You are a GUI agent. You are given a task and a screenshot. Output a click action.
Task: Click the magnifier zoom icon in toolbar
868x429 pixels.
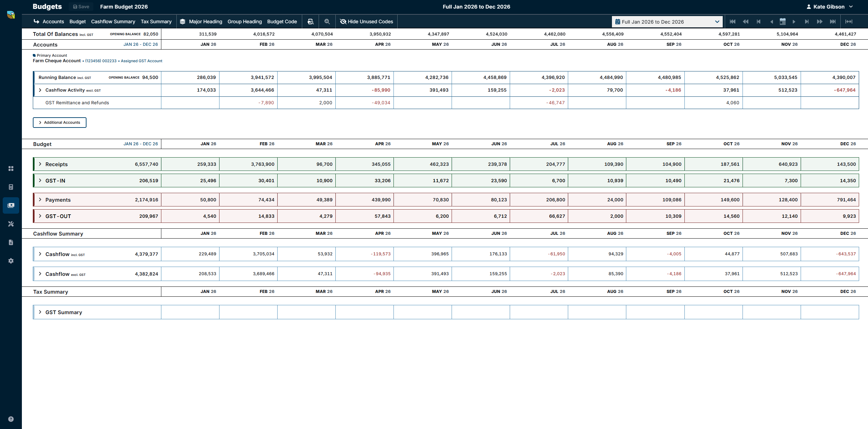[327, 22]
